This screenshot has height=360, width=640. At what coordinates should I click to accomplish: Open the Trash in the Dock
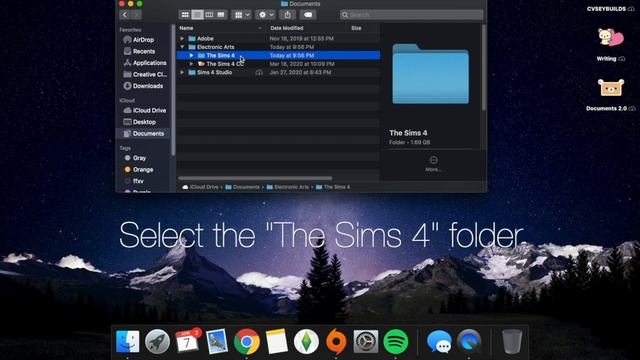point(511,341)
